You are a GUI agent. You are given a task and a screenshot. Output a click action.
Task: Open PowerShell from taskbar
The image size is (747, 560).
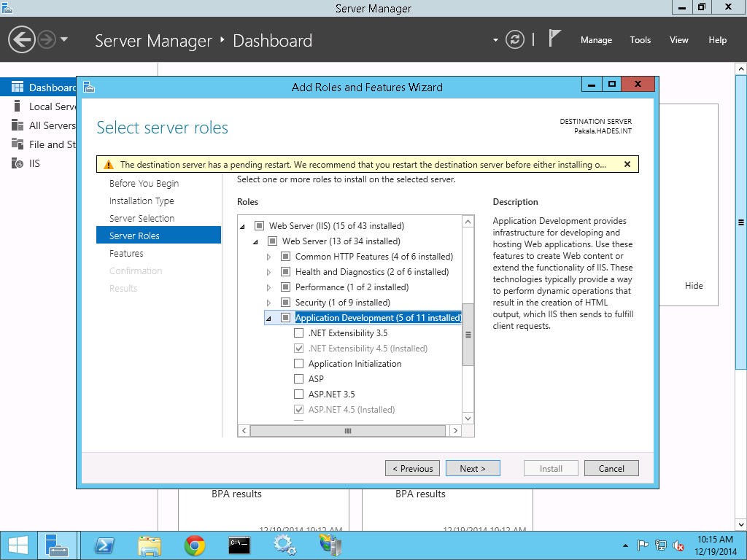tap(104, 545)
